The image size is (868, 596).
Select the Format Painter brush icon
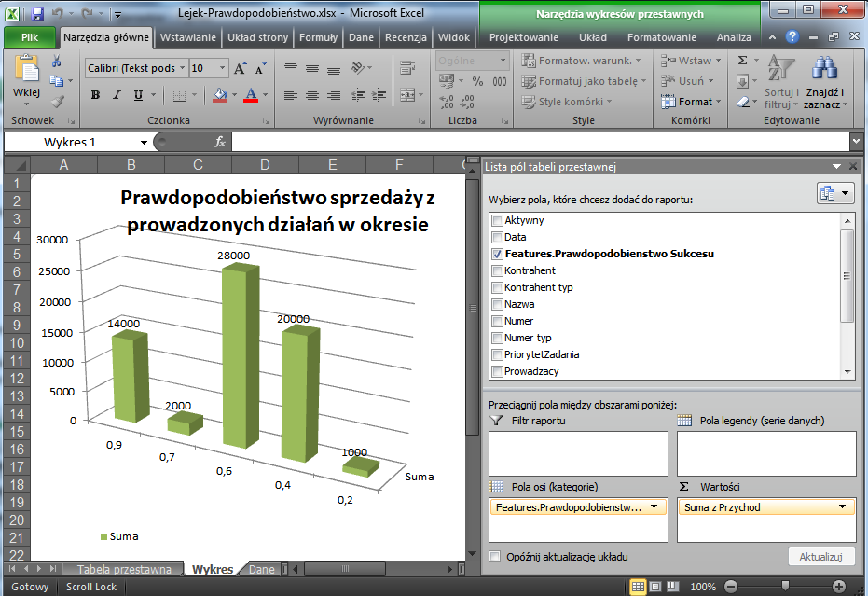click(x=57, y=102)
